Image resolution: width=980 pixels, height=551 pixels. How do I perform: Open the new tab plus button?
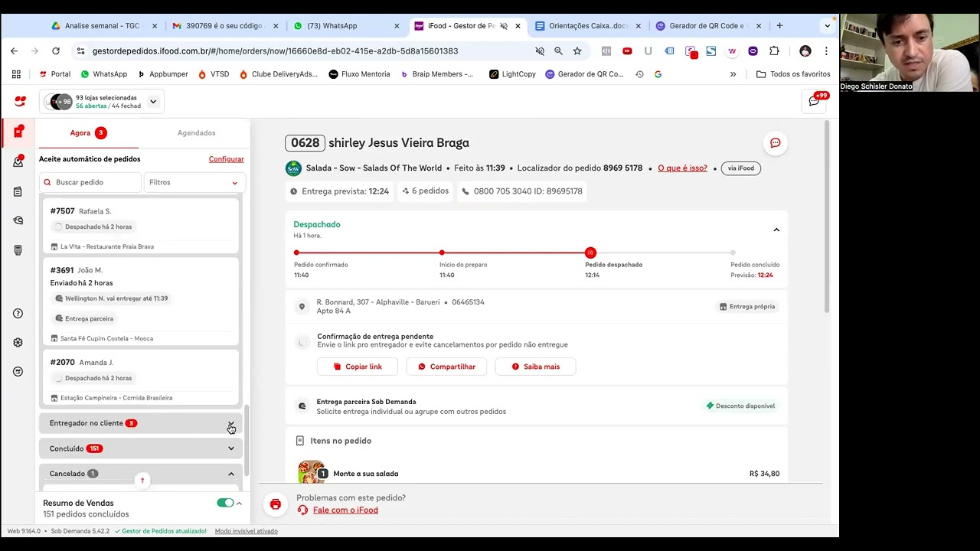pyautogui.click(x=779, y=25)
